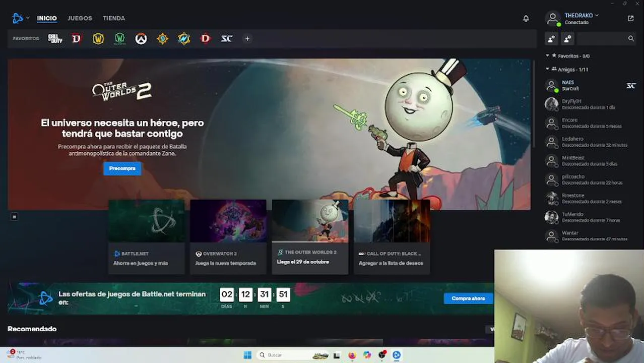Select the Call of Duty: Black carousel card
The image size is (644, 363).
pyautogui.click(x=392, y=237)
